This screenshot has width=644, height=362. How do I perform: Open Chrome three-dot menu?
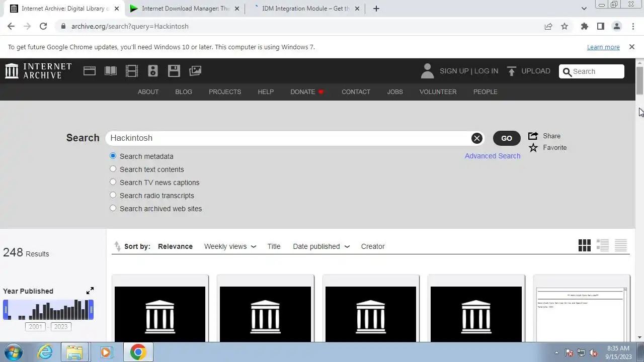pyautogui.click(x=633, y=26)
